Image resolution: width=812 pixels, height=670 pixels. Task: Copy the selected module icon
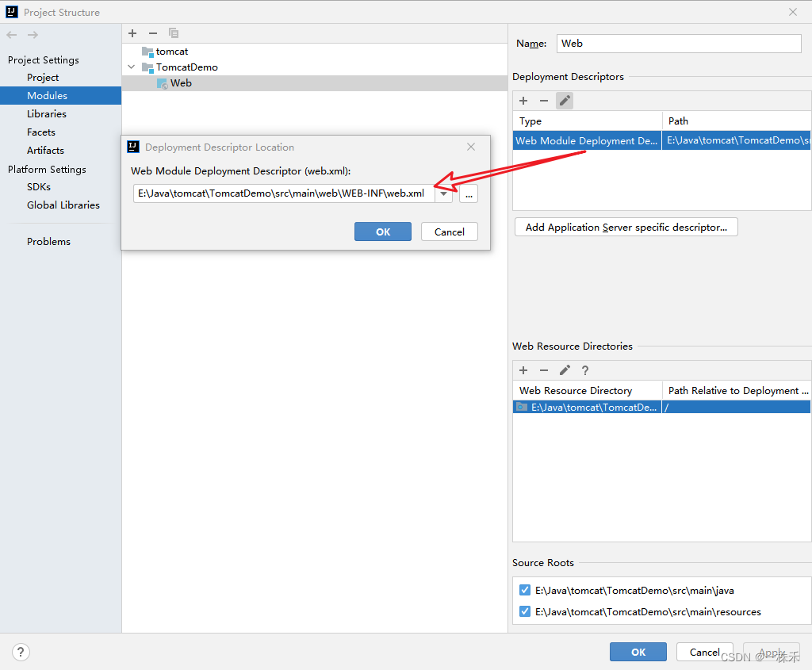coord(174,33)
